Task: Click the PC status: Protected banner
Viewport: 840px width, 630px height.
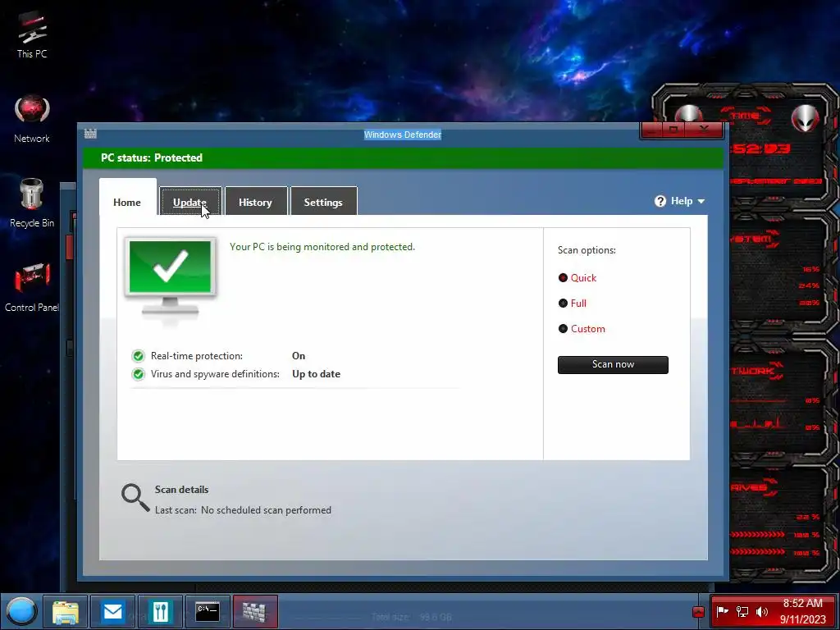Action: [403, 157]
